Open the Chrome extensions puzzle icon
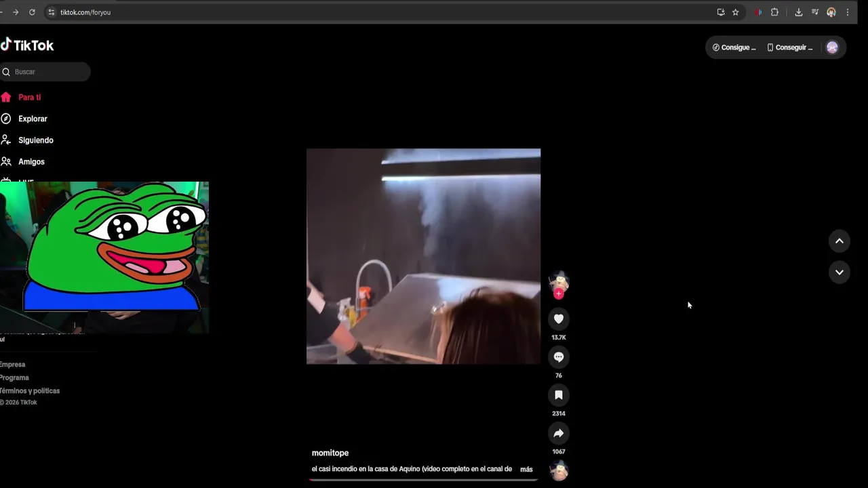This screenshot has height=488, width=868. click(774, 12)
